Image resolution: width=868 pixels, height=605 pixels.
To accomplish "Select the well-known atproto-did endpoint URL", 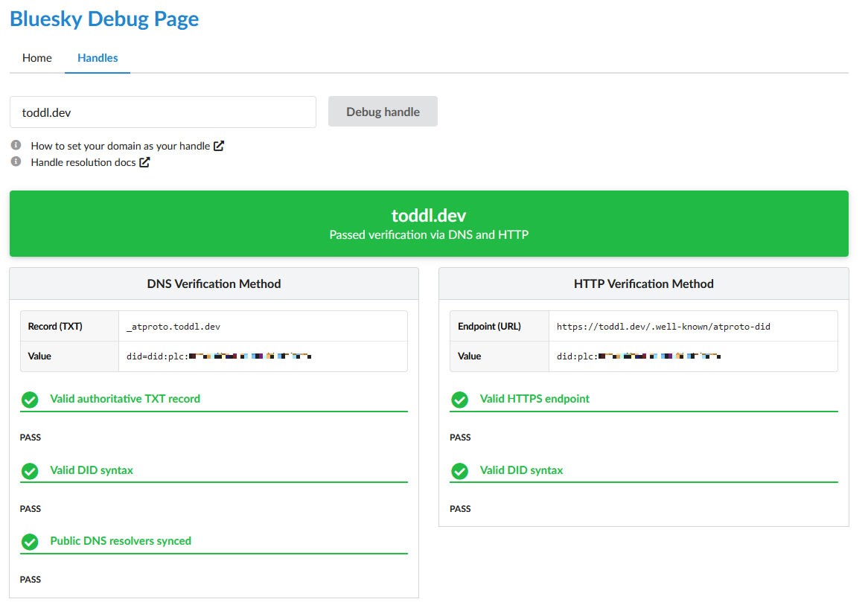I will click(663, 327).
